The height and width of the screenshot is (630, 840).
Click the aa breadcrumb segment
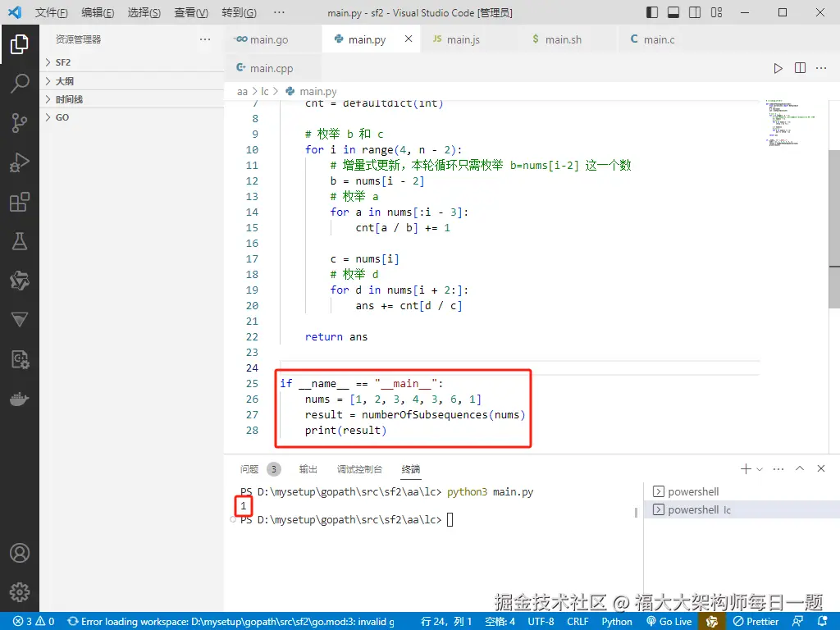click(x=242, y=92)
